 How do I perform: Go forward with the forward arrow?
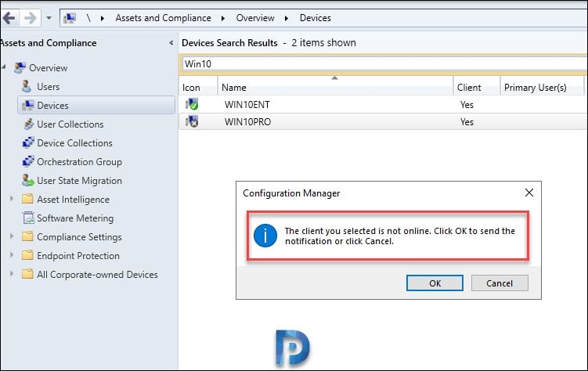[x=31, y=18]
